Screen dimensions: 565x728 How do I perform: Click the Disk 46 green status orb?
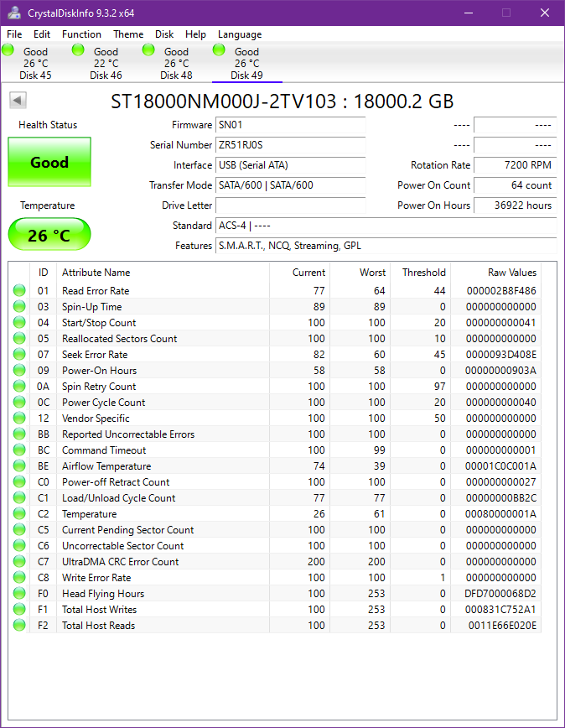tap(79, 50)
